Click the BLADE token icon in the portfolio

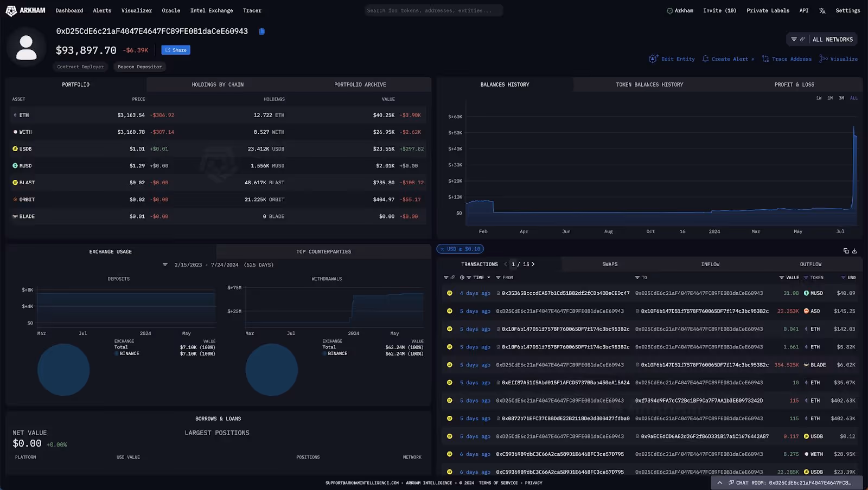click(x=15, y=216)
